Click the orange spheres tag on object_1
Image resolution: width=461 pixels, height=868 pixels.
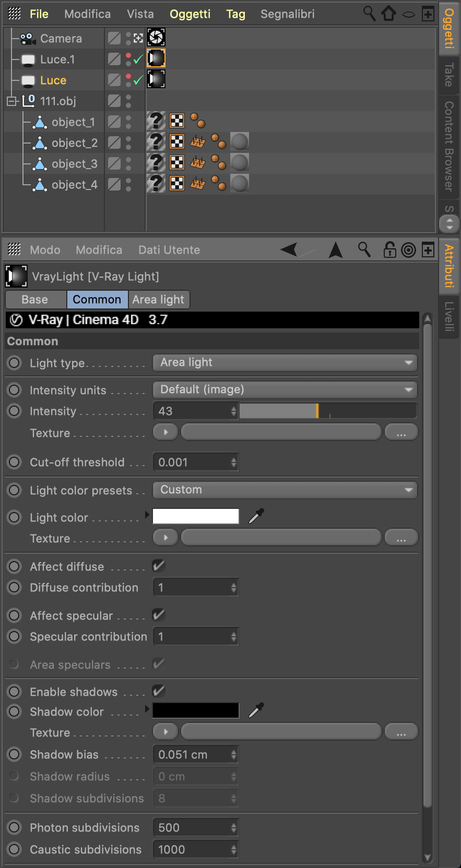pos(198,121)
